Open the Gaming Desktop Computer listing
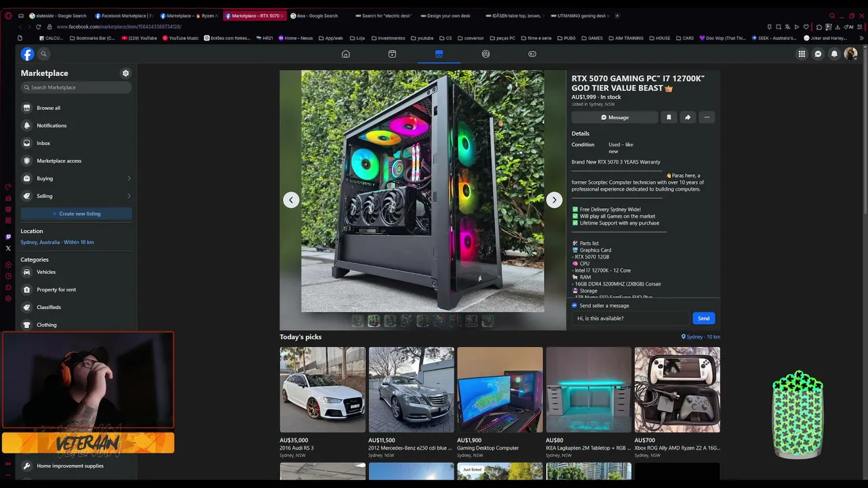868x488 pixels. click(x=500, y=403)
